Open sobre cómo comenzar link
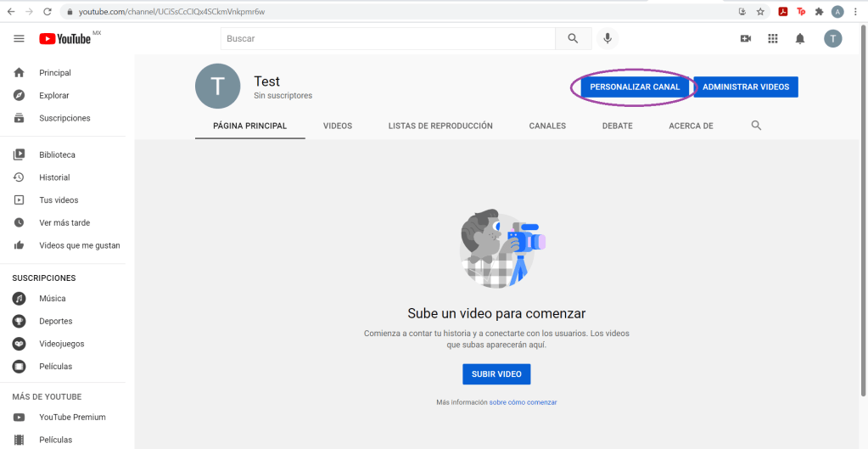The width and height of the screenshot is (868, 449). 524,402
